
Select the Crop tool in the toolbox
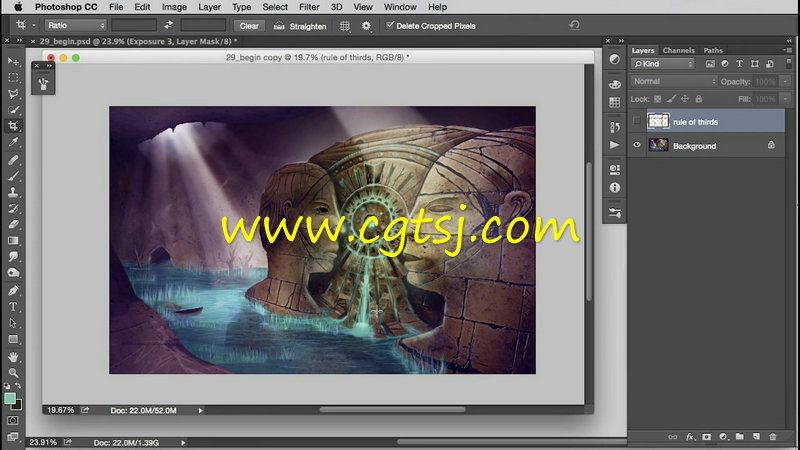click(x=13, y=126)
